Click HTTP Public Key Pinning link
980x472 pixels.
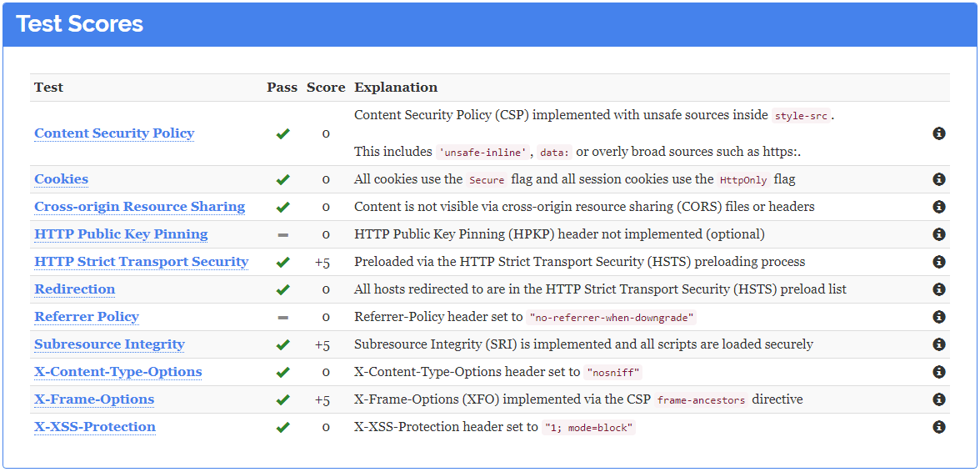[x=122, y=234]
